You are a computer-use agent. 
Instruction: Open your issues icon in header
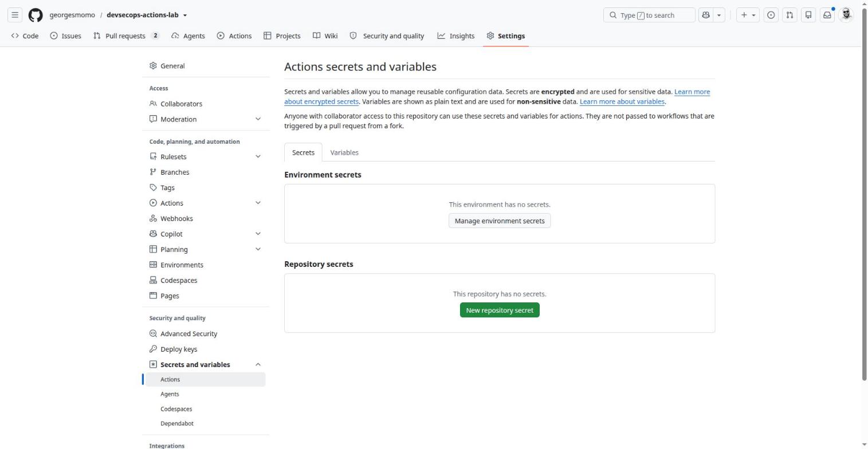point(771,15)
